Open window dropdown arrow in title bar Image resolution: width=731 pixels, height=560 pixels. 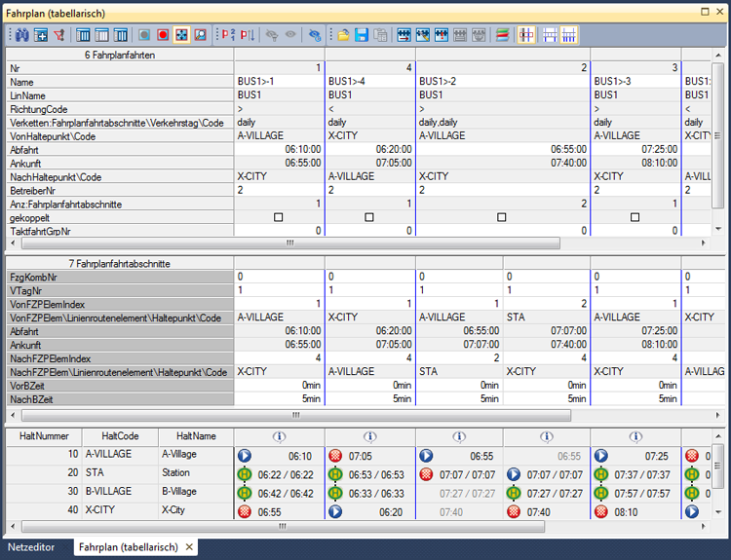coord(705,14)
